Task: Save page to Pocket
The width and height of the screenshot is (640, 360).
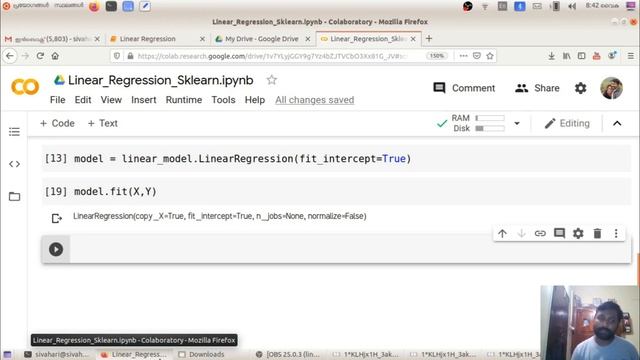Action: tap(476, 56)
